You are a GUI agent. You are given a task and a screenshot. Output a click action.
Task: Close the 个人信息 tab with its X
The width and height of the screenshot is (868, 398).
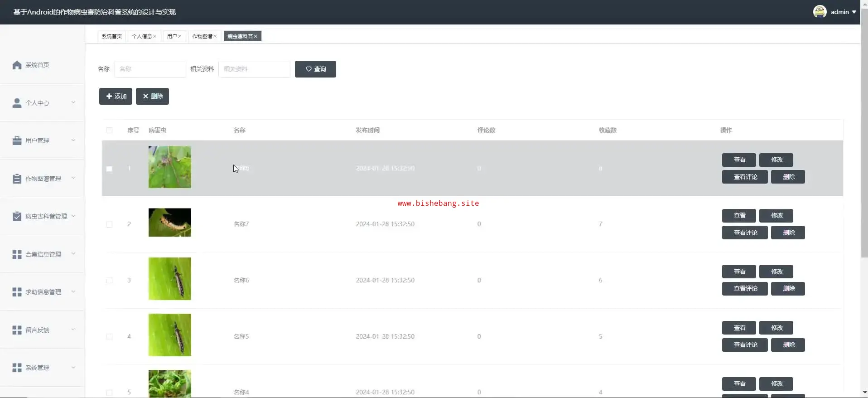[154, 36]
